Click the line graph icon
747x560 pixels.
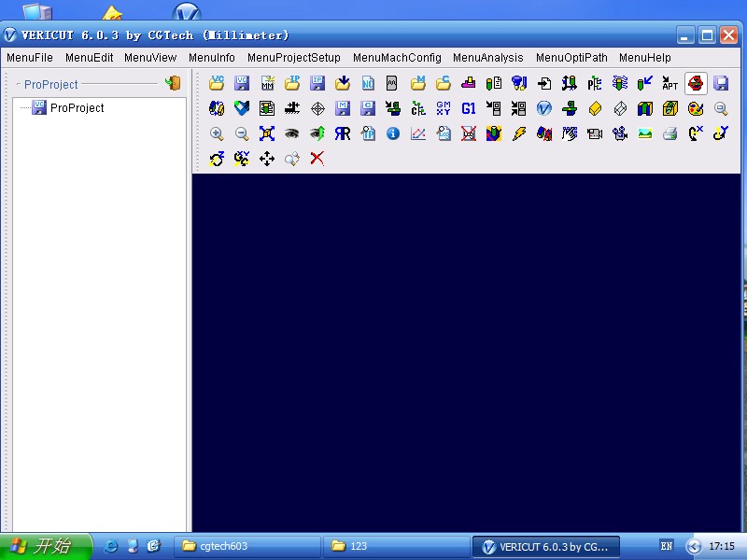(418, 133)
